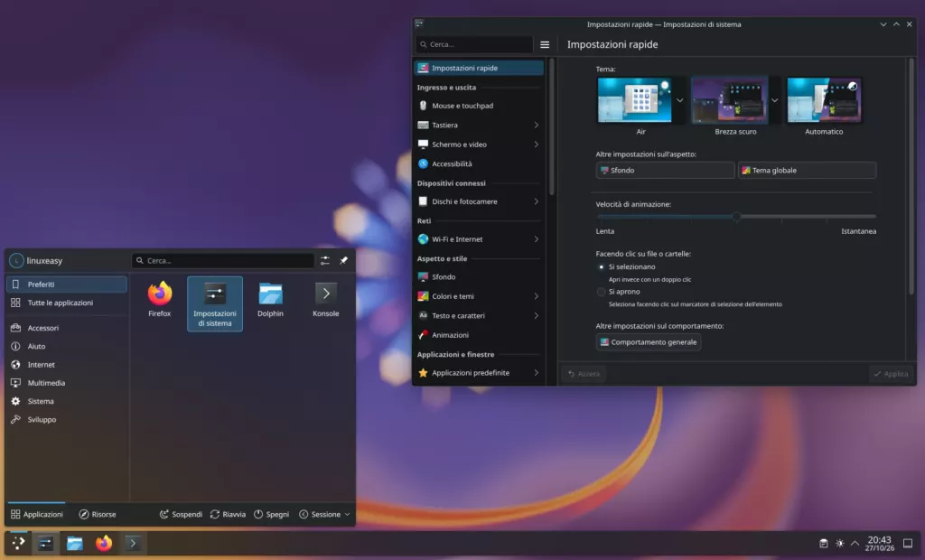The image size is (925, 560).
Task: Click the Velocità di animazione slider handle
Action: [736, 217]
